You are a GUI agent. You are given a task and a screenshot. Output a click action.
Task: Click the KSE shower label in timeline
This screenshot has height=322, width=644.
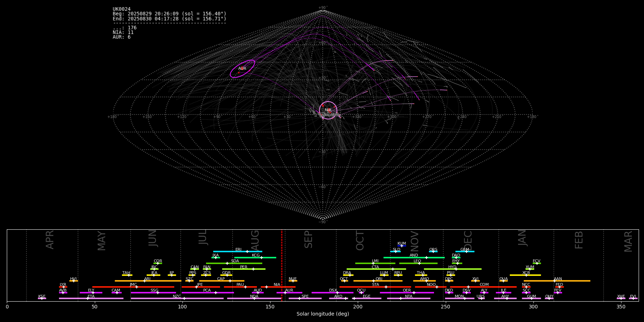coord(42,297)
